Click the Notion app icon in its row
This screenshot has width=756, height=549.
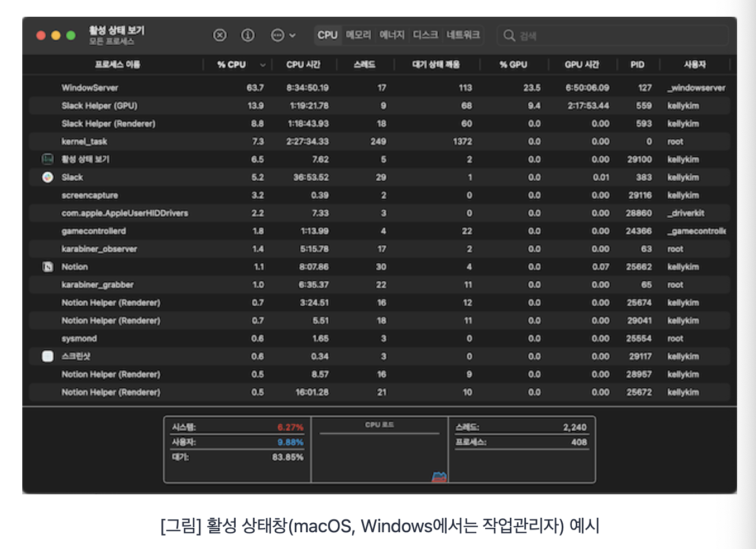[47, 267]
